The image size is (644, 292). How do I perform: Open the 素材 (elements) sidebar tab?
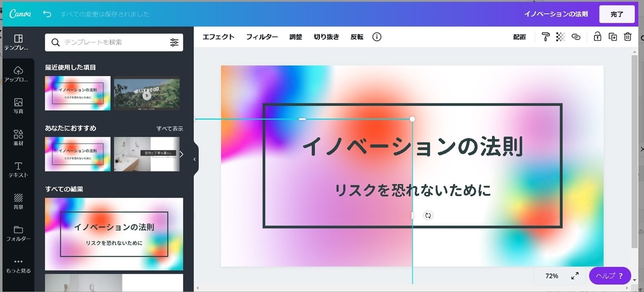coord(18,137)
